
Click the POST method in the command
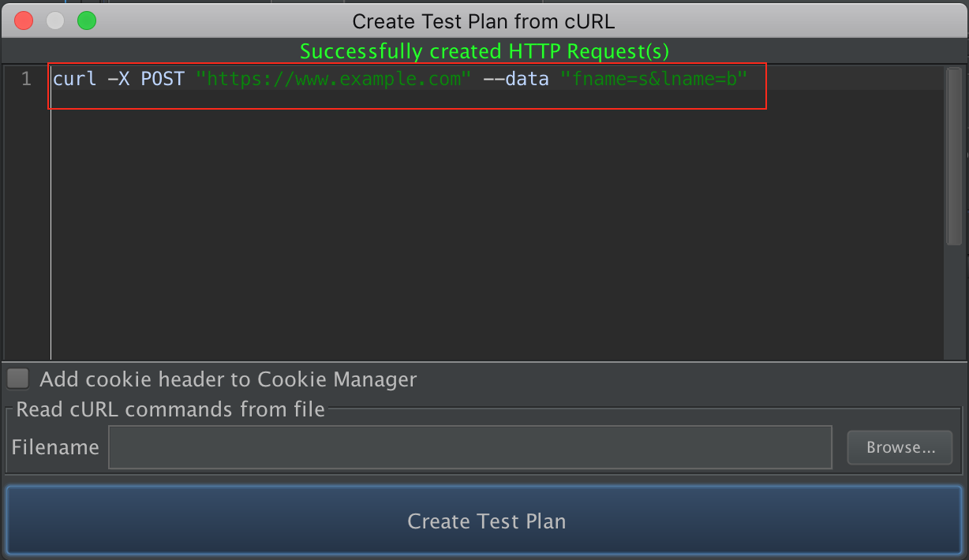point(163,80)
